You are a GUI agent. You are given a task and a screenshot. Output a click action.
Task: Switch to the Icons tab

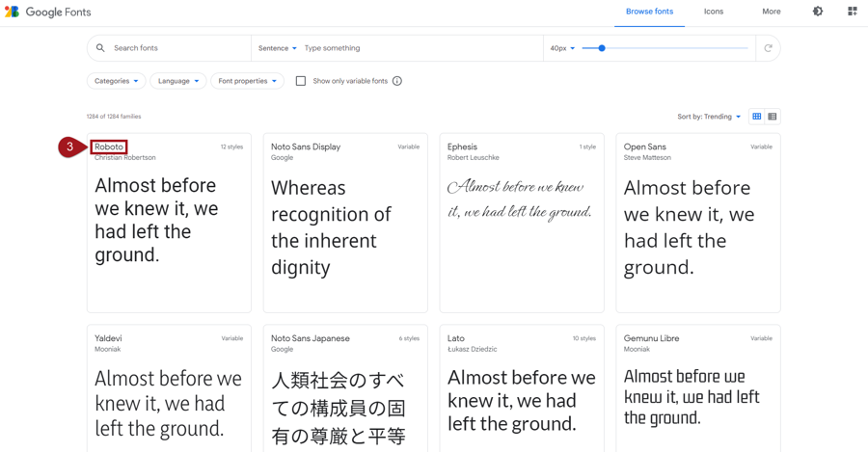click(714, 12)
